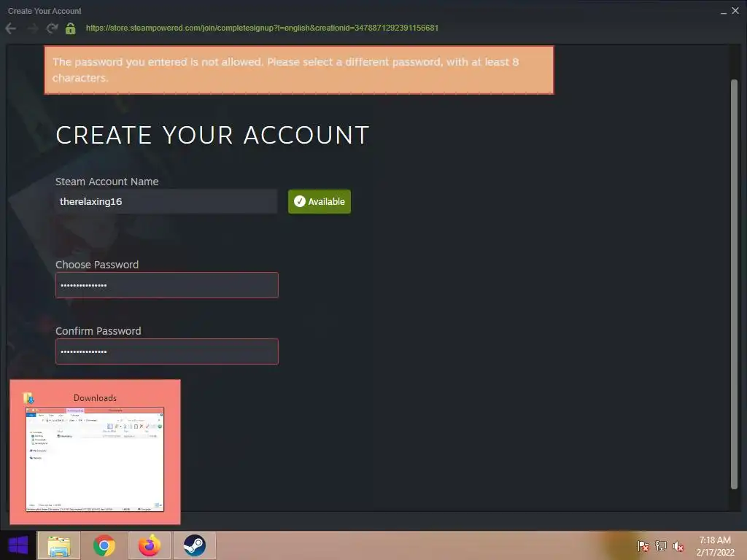Viewport: 747px width, 560px height.
Task: Click the Create Your Account window title
Action: (x=44, y=11)
